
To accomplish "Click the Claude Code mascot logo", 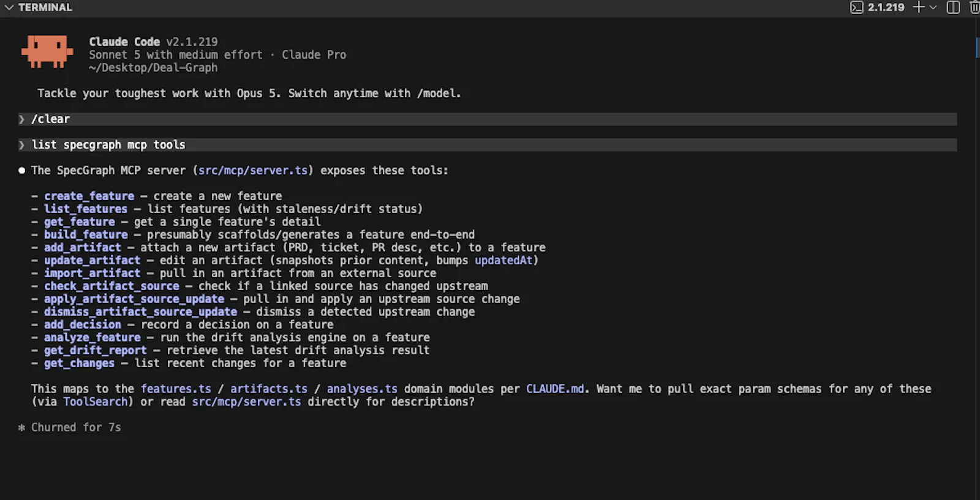I will pos(47,51).
